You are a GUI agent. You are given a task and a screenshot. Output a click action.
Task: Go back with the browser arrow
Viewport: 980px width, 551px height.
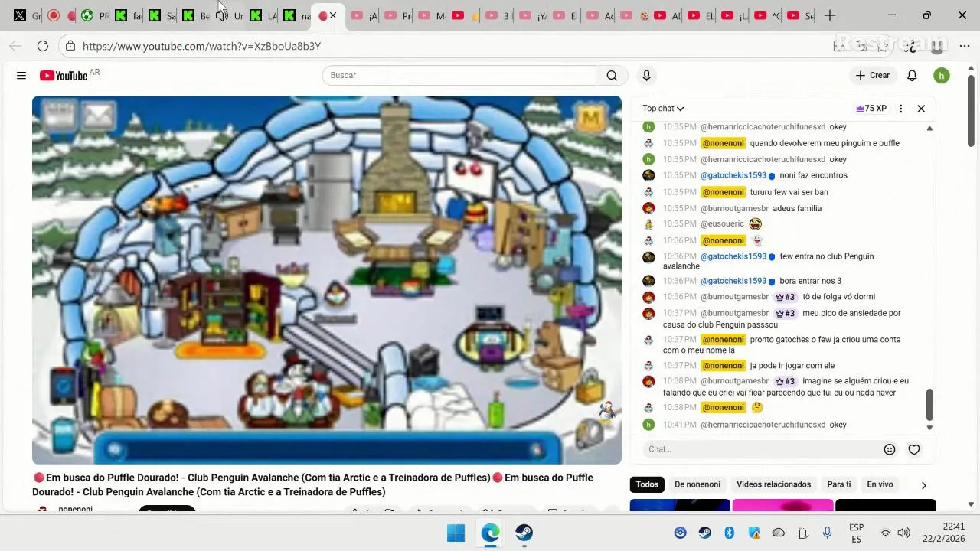(x=15, y=46)
